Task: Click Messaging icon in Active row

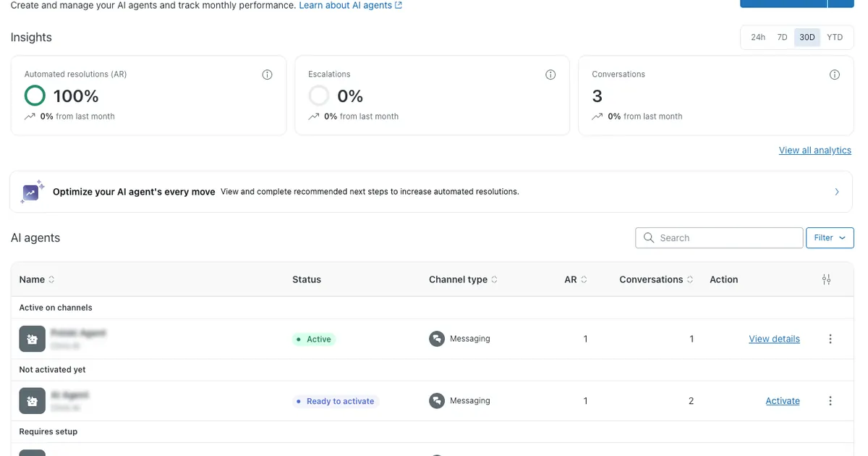Action: [436, 339]
